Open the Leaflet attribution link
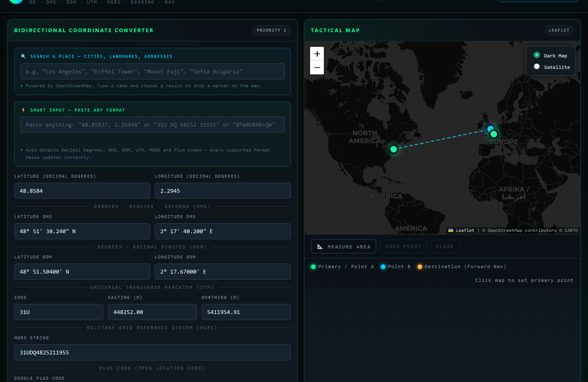588x382 pixels. coord(465,230)
